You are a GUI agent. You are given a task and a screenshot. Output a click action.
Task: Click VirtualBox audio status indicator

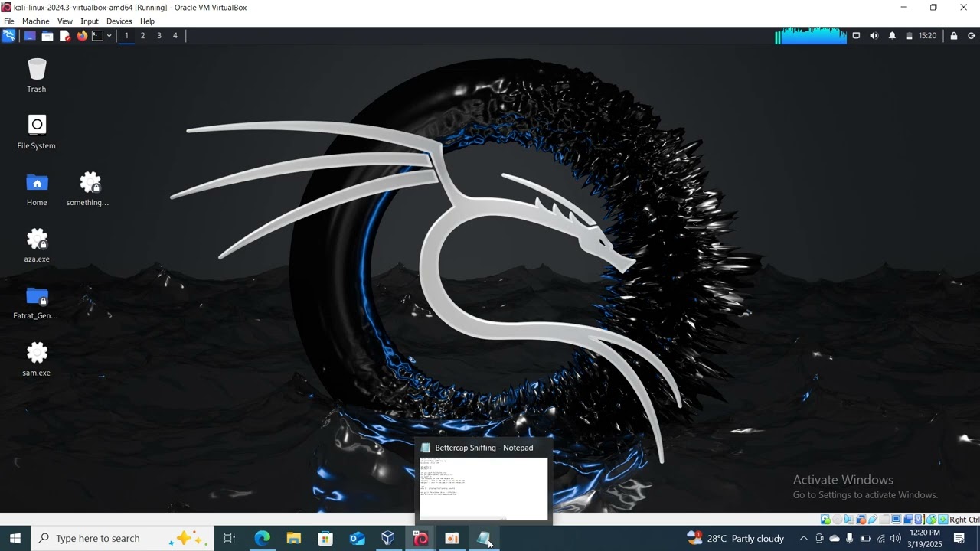(x=849, y=520)
